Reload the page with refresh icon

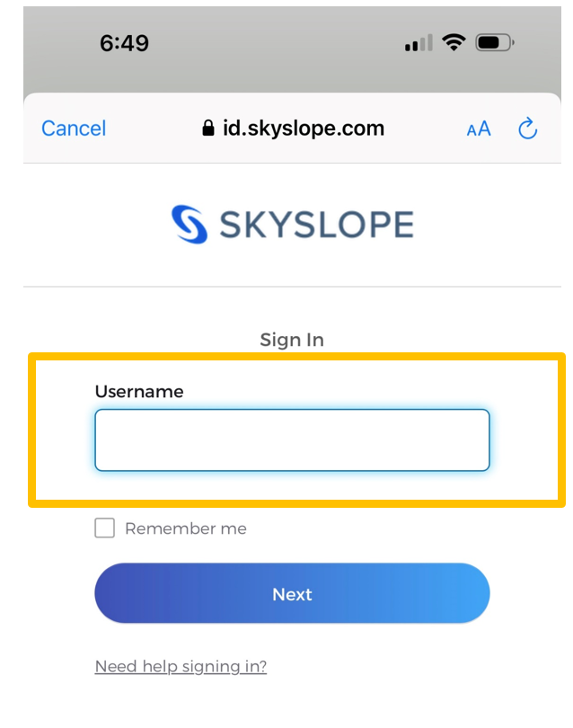[528, 129]
